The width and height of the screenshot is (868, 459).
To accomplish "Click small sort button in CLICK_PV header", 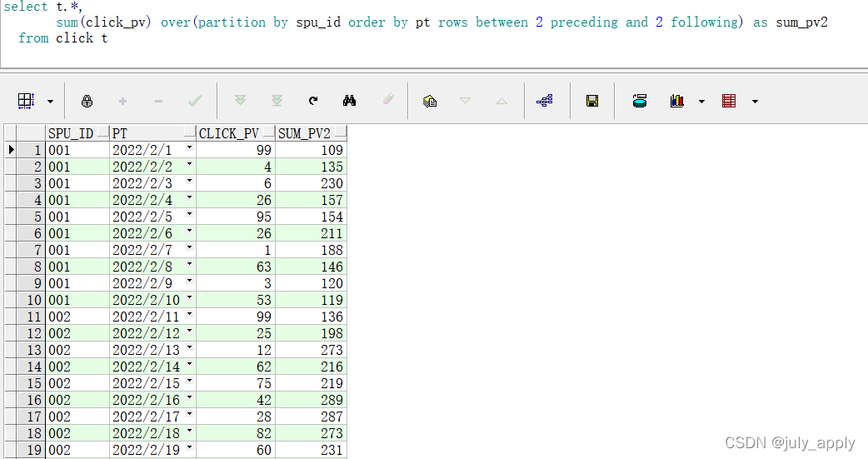I will 268,133.
